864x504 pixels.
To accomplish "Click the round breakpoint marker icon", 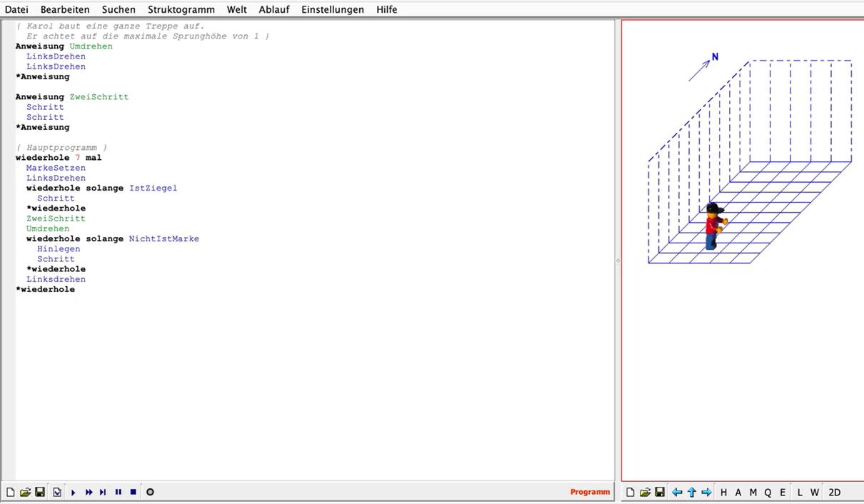I will pos(150,492).
